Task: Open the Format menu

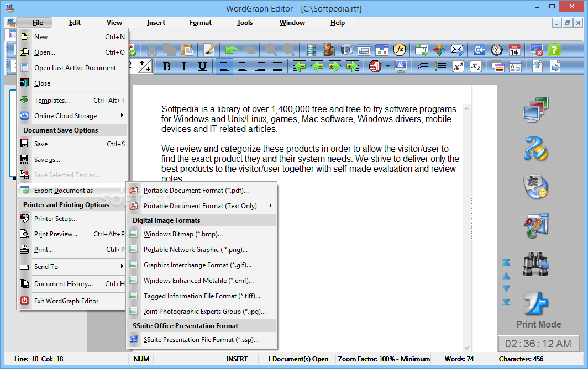Action: (200, 23)
